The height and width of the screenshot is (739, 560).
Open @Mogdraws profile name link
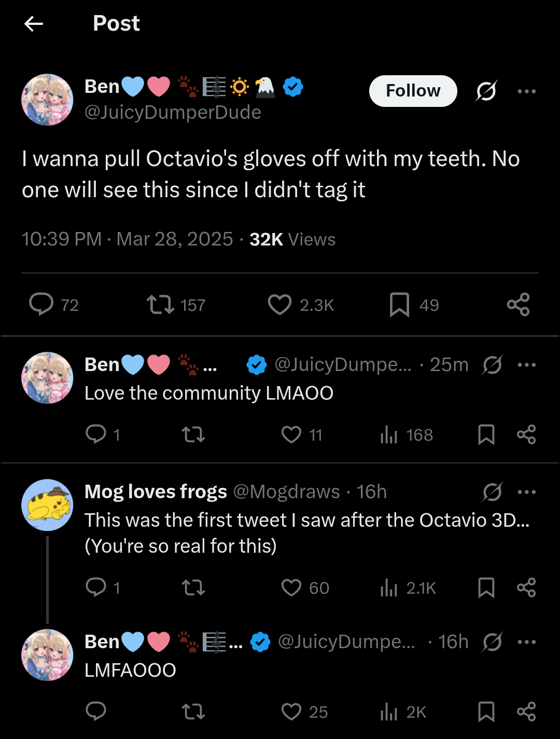pos(286,491)
